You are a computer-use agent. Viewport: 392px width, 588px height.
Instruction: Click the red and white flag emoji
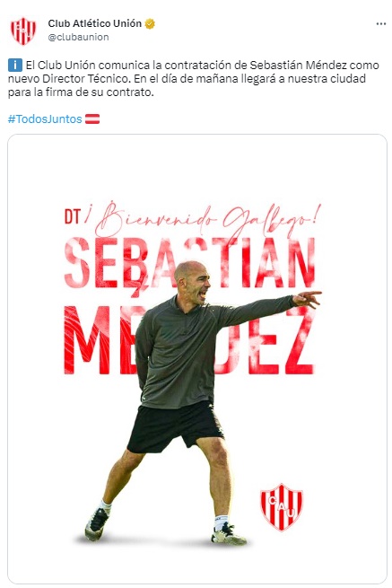[92, 119]
